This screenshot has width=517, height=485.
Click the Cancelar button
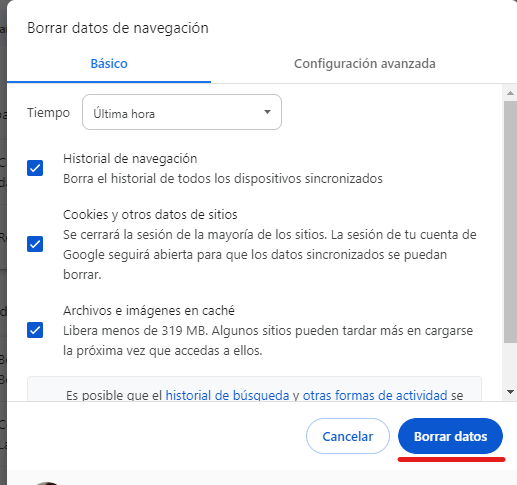click(x=348, y=436)
